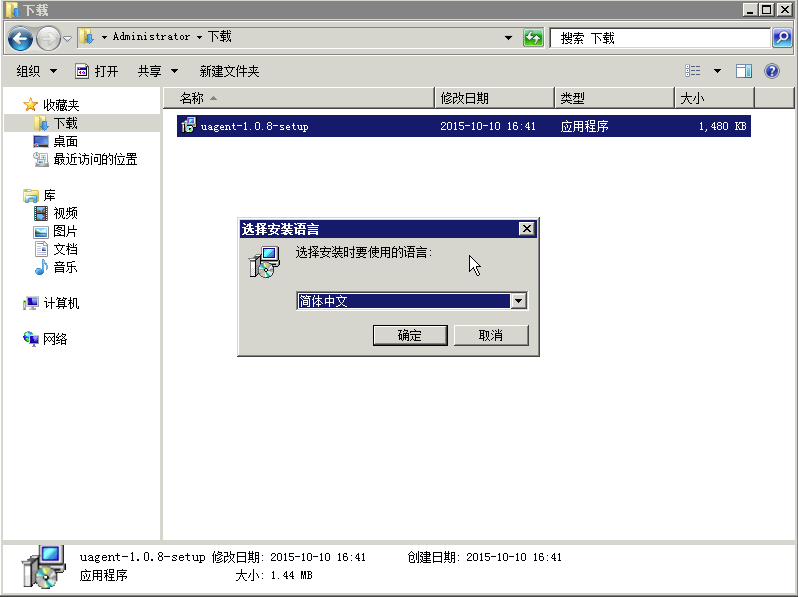Click 新建文件夹 in toolbar
Image resolution: width=798 pixels, height=597 pixels.
229,71
